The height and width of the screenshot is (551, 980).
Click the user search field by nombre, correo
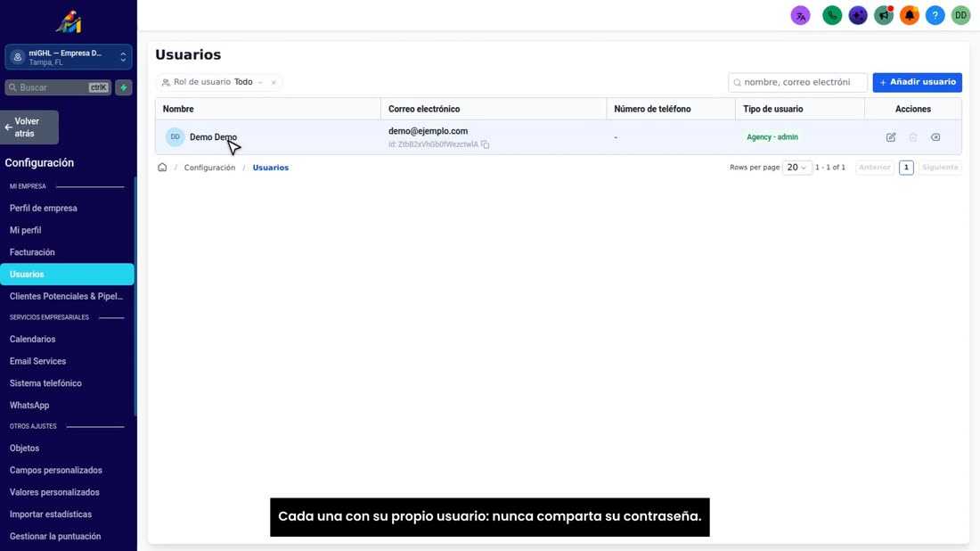(797, 82)
